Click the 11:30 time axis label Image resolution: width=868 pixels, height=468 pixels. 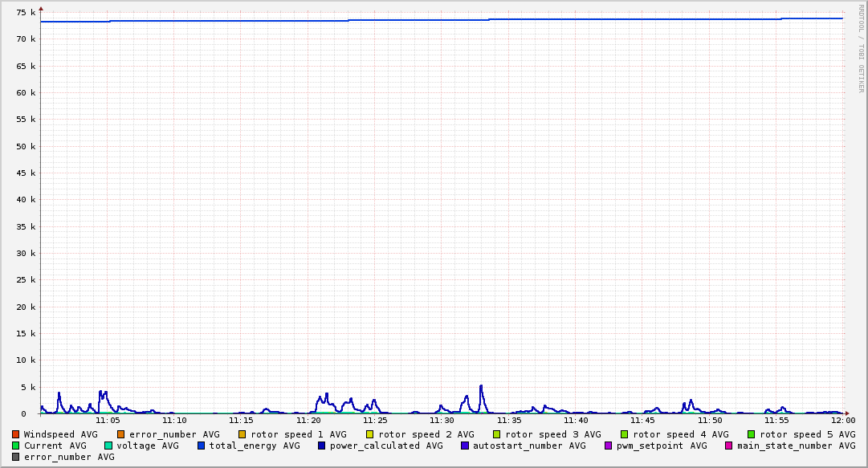point(442,421)
